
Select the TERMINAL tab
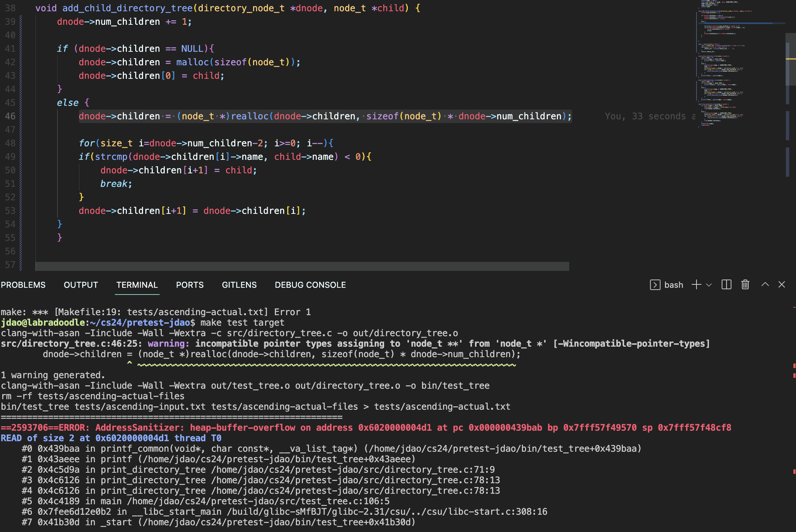[x=137, y=285]
